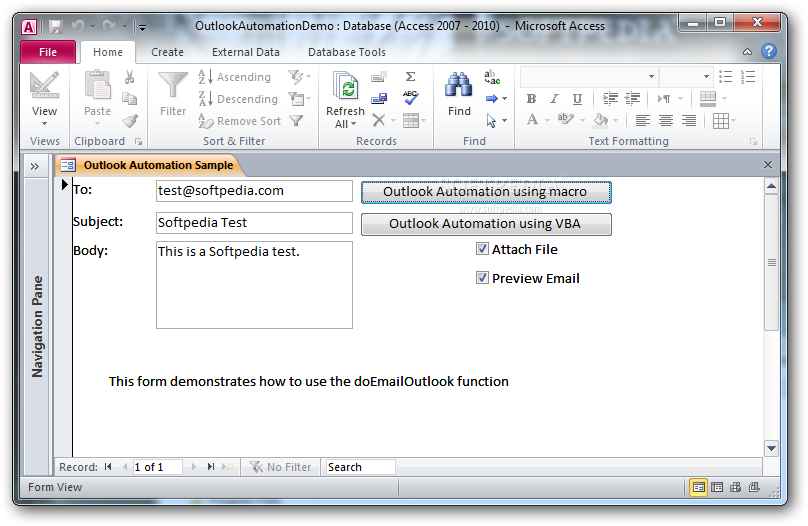Click the Cut scissors icon

click(129, 77)
